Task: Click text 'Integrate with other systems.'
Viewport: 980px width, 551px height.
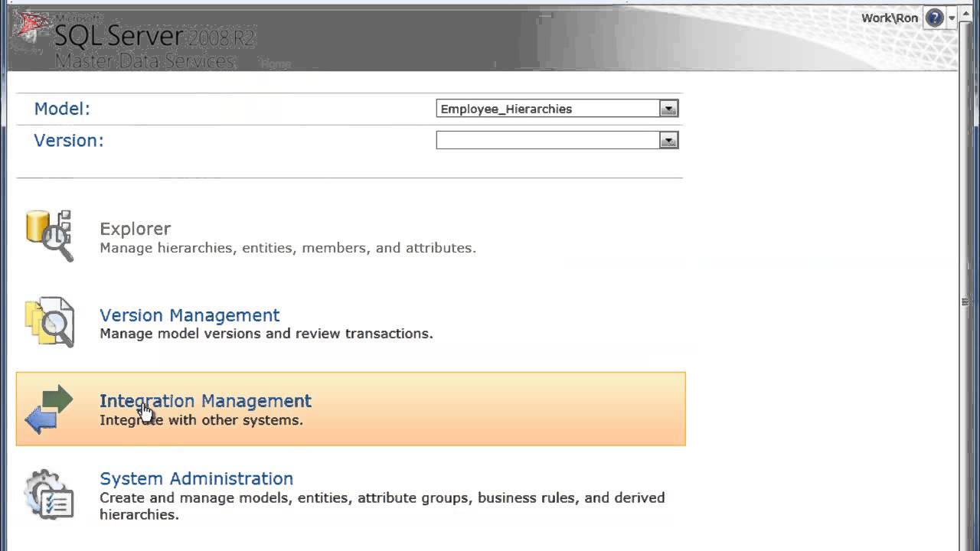Action: point(201,420)
